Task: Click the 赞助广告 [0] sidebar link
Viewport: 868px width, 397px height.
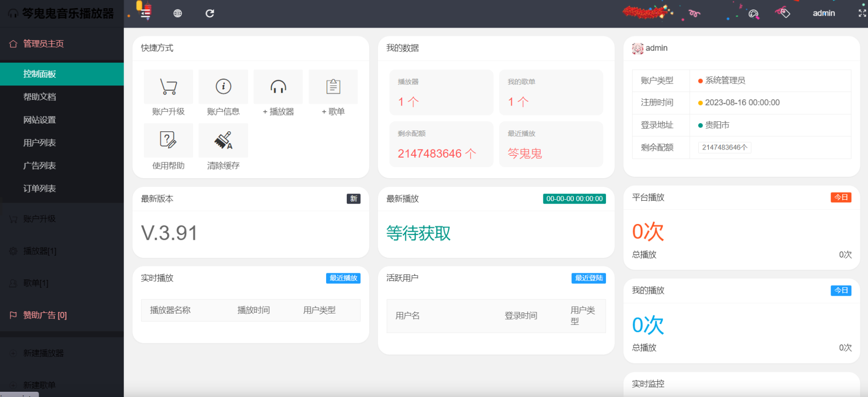Action: point(45,315)
